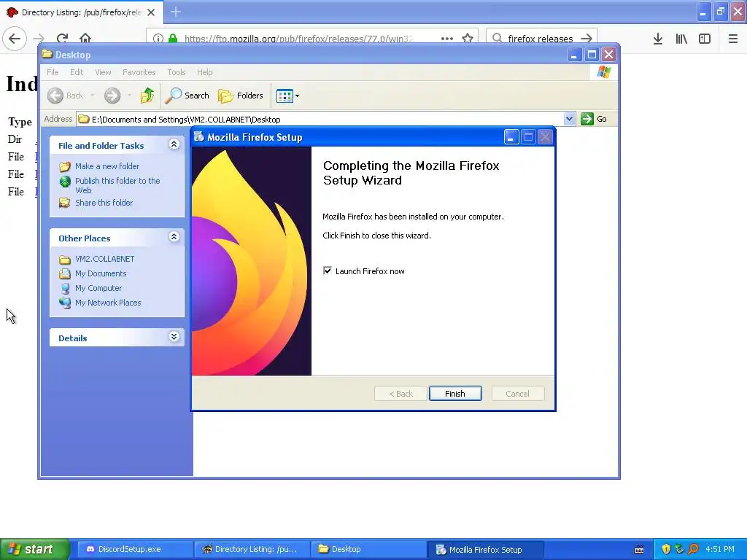Bookmark this page with star icon

click(x=468, y=39)
